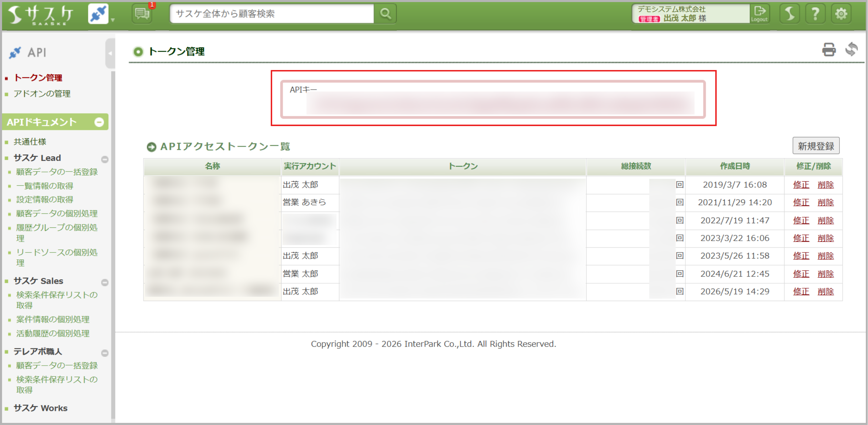Click 削除 for the 2023/3/22 16:06 token

pyautogui.click(x=826, y=238)
